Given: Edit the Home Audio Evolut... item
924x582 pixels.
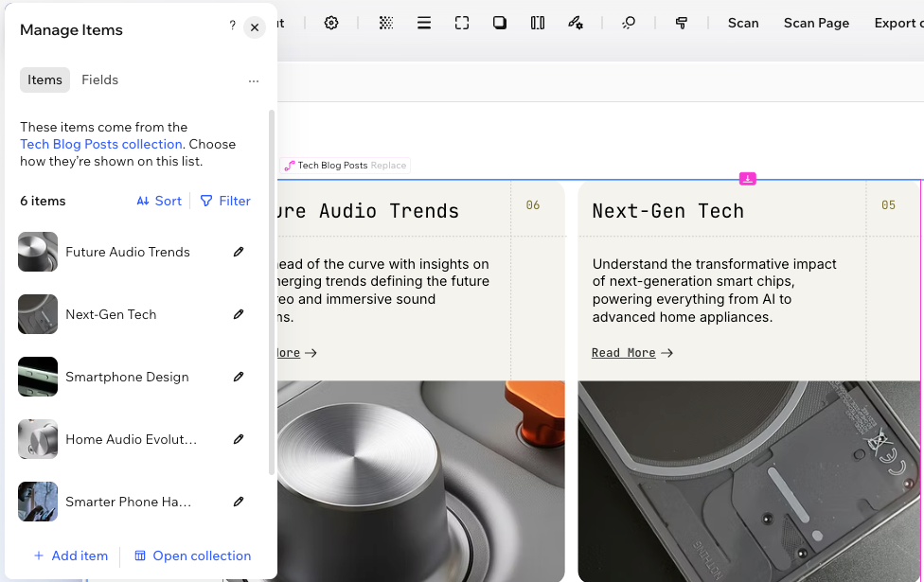Looking at the screenshot, I should (238, 439).
